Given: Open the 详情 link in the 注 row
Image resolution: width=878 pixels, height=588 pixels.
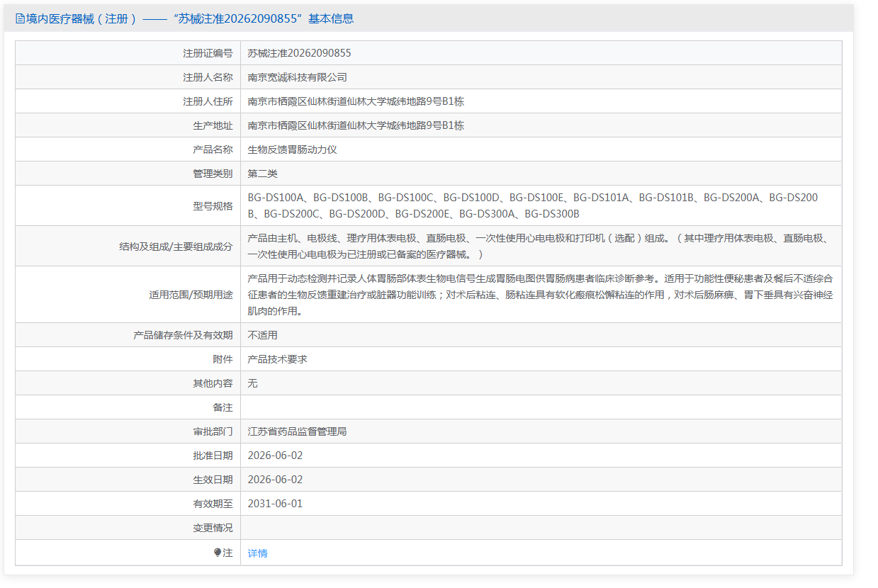Looking at the screenshot, I should [x=258, y=553].
